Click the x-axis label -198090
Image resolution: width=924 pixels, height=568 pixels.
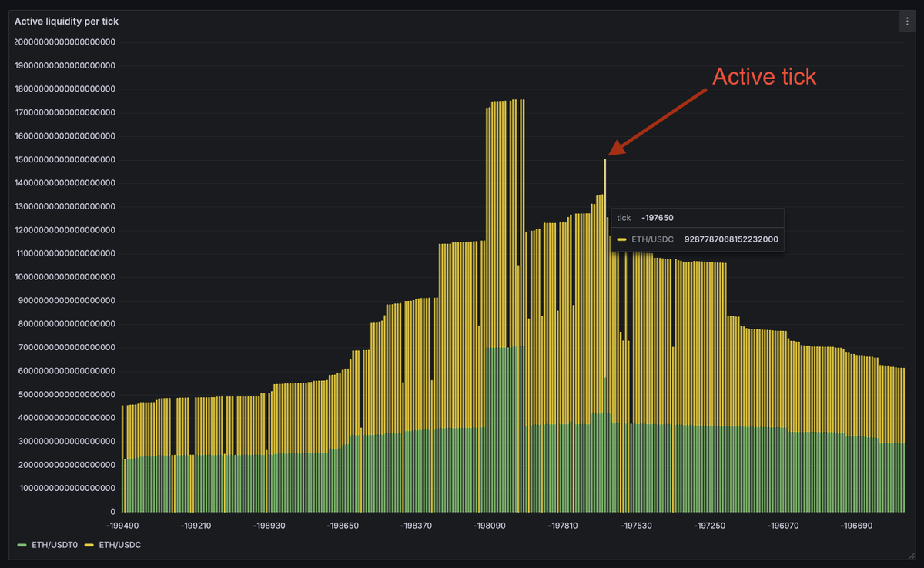491,526
